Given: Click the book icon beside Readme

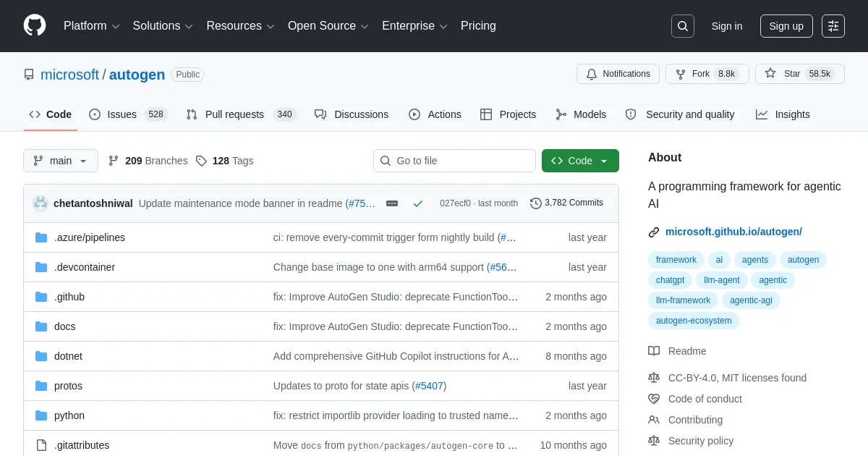Looking at the screenshot, I should click(x=654, y=351).
